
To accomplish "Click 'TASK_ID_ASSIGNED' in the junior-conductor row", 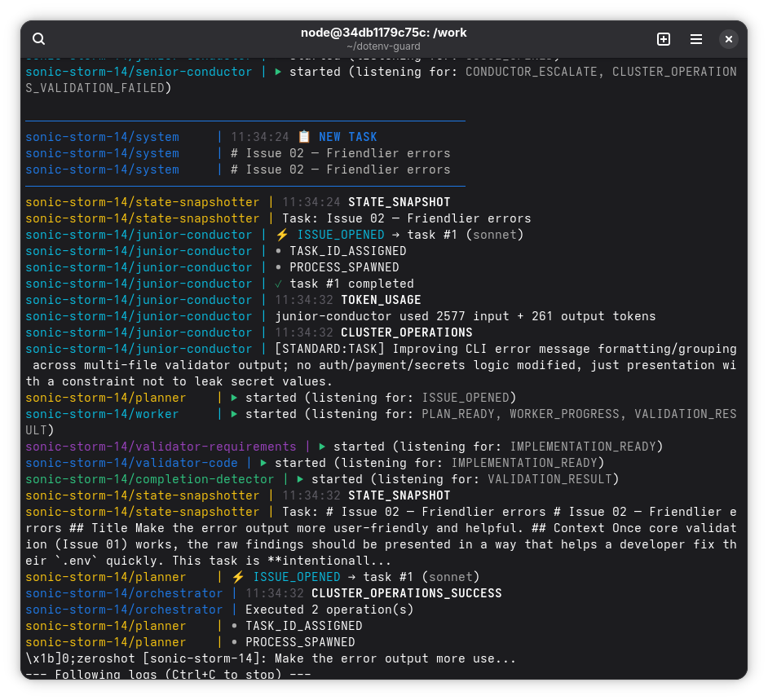I will coord(348,251).
